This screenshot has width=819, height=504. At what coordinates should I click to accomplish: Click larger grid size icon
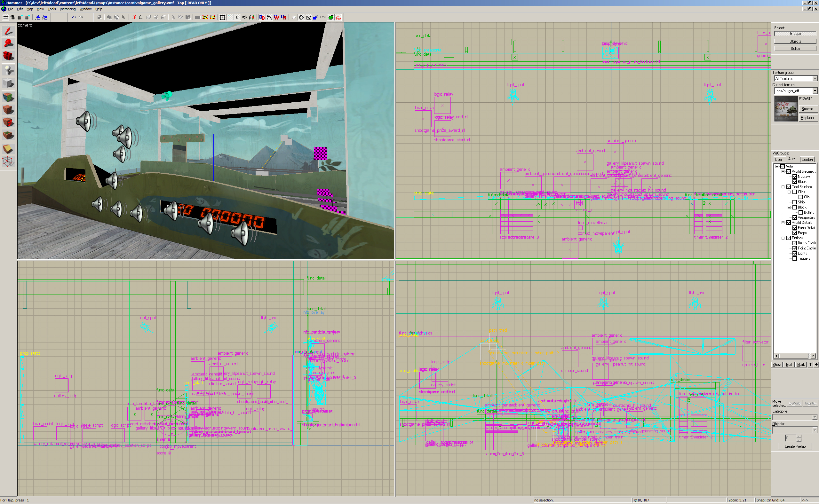(x=27, y=17)
